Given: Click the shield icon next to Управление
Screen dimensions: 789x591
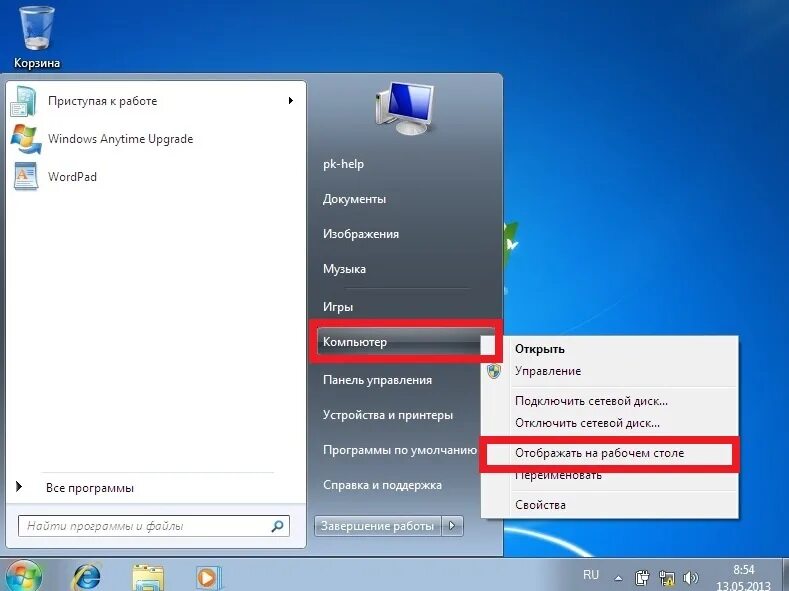Looking at the screenshot, I should 494,372.
